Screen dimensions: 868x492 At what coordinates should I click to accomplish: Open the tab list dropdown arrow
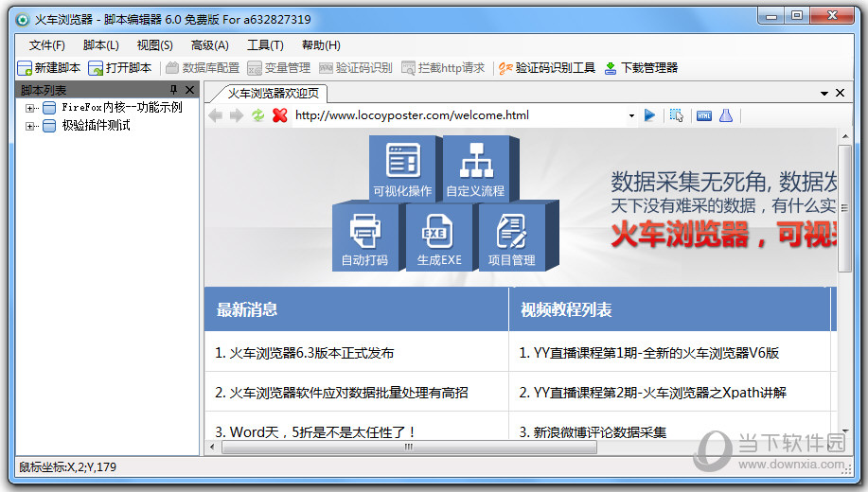click(824, 93)
